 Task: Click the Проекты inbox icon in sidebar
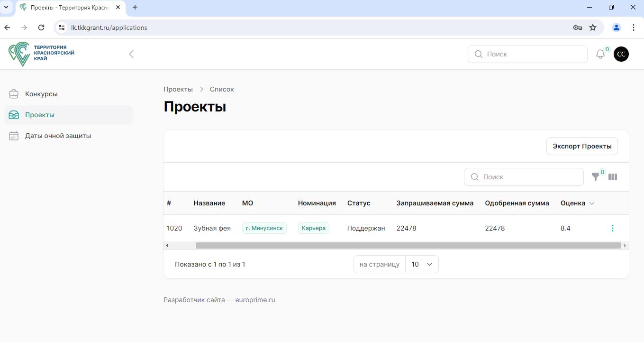point(14,115)
